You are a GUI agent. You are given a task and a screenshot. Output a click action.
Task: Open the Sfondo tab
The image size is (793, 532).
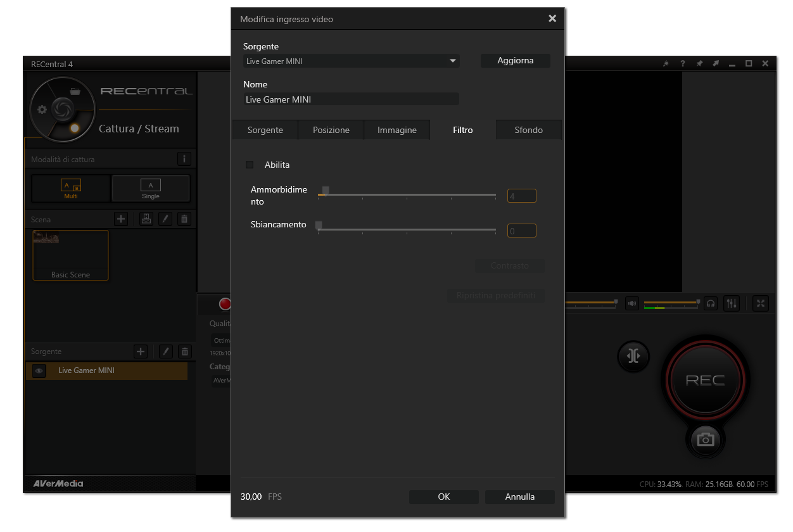point(529,130)
